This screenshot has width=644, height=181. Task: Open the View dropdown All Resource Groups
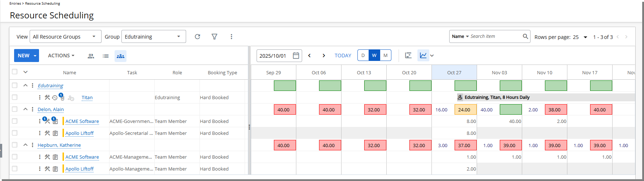pyautogui.click(x=65, y=36)
